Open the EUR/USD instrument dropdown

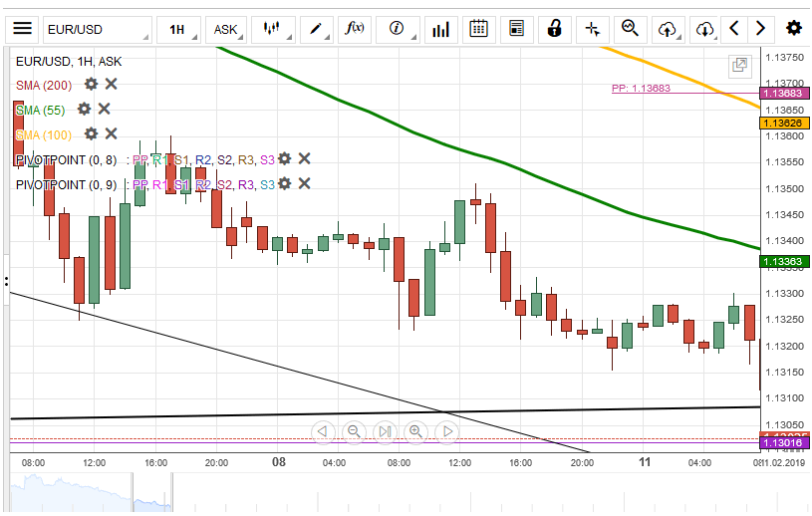pyautogui.click(x=98, y=29)
